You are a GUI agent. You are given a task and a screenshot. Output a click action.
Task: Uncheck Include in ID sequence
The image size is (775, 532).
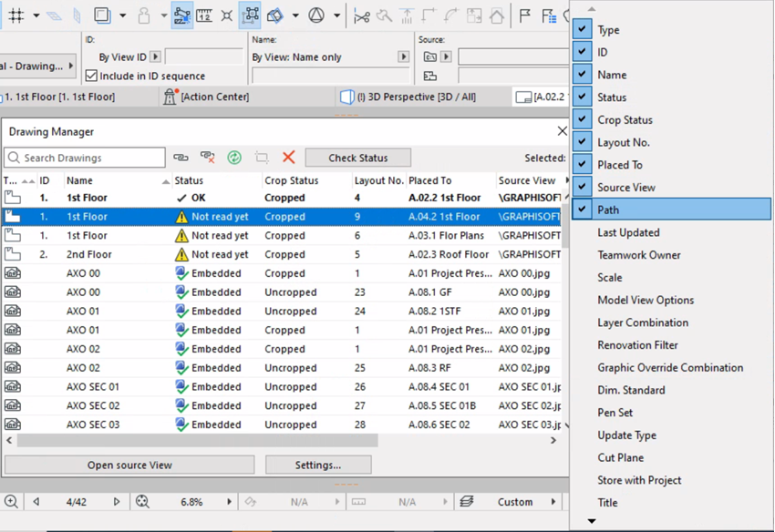pos(91,76)
